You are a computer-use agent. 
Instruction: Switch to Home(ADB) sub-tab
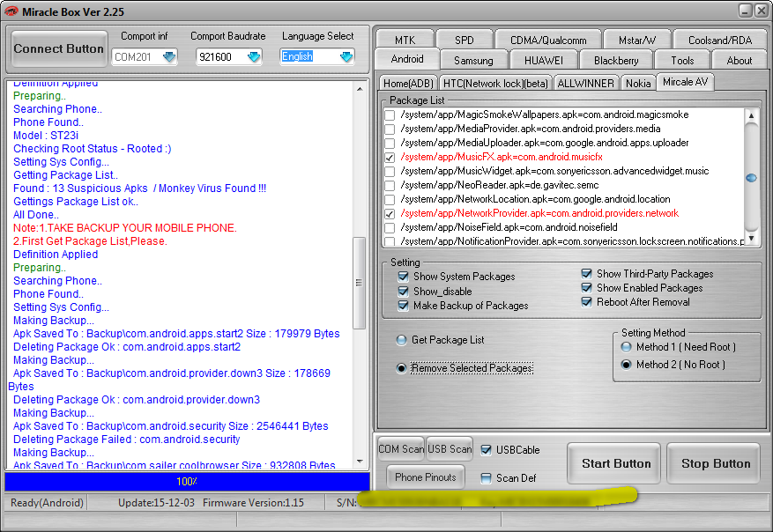tap(408, 84)
